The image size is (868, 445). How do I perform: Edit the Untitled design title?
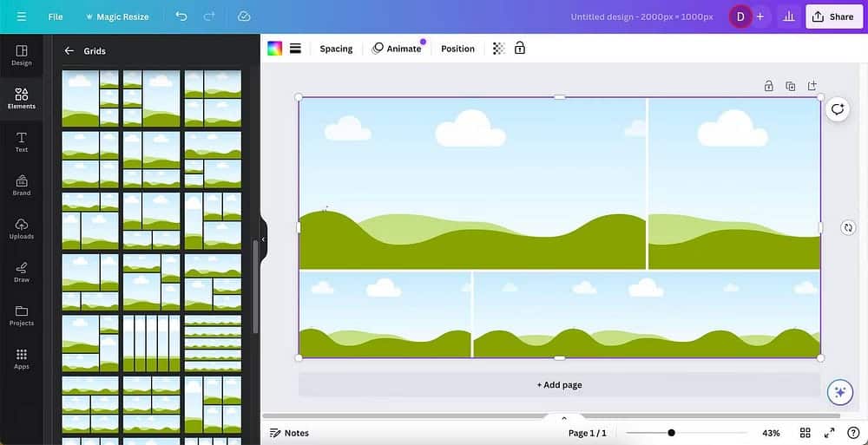(x=641, y=16)
